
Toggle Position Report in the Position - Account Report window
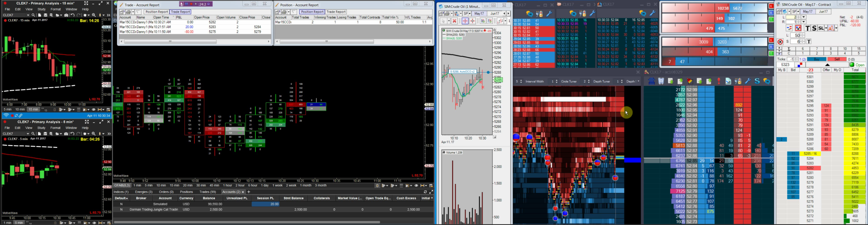tap(312, 12)
